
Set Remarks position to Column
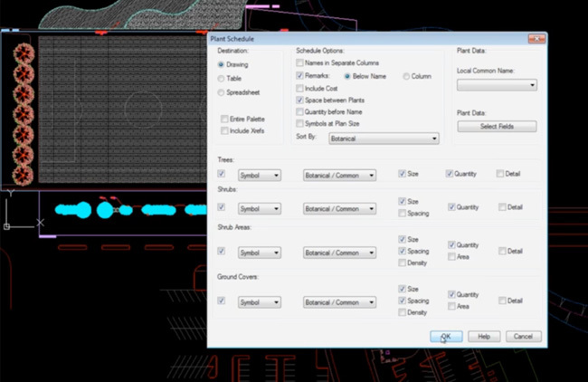406,78
